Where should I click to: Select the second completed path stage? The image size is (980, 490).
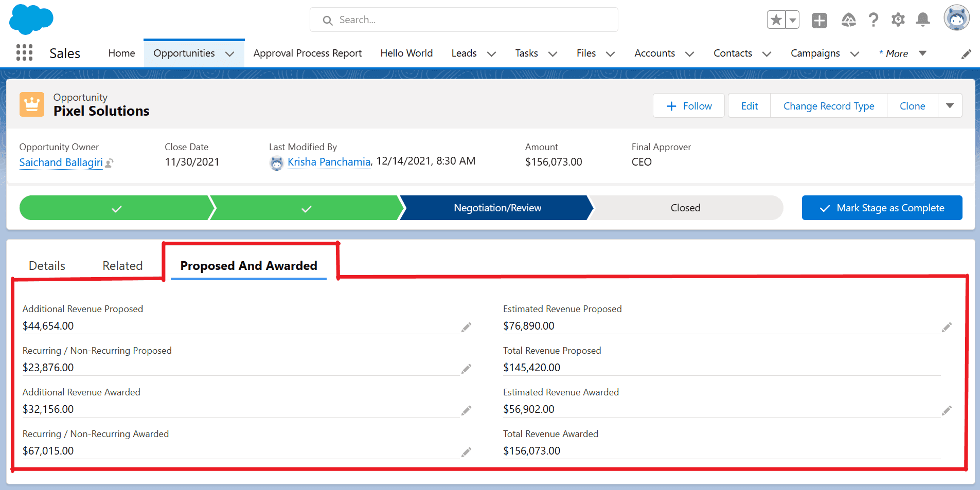[307, 208]
